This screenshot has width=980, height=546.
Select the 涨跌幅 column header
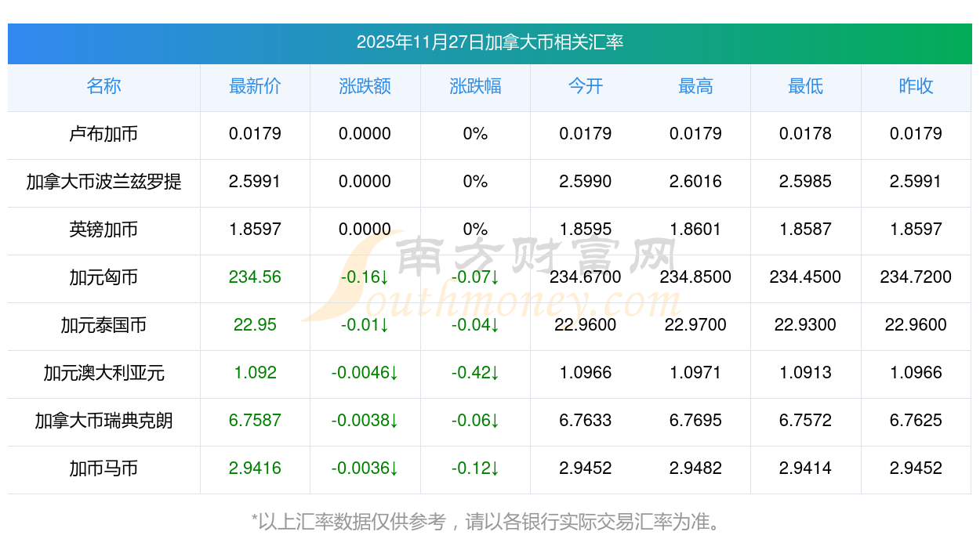475,86
